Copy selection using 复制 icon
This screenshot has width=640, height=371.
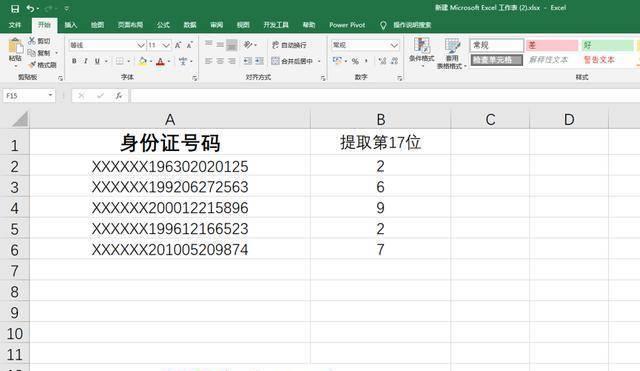(x=32, y=53)
